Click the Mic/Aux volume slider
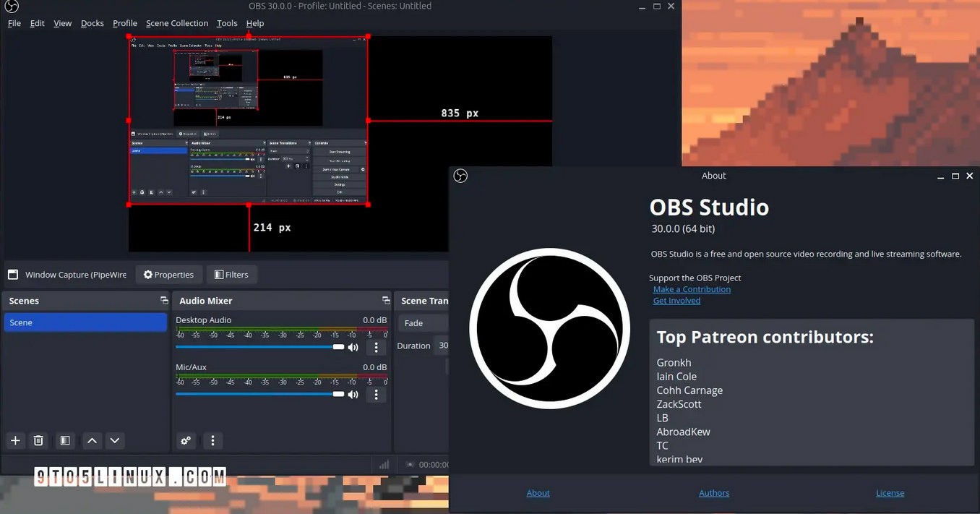Image resolution: width=980 pixels, height=514 pixels. (260, 394)
